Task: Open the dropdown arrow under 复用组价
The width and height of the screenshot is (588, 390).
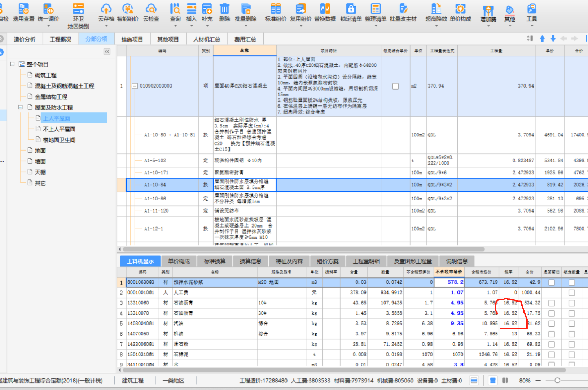Action: click(x=300, y=26)
